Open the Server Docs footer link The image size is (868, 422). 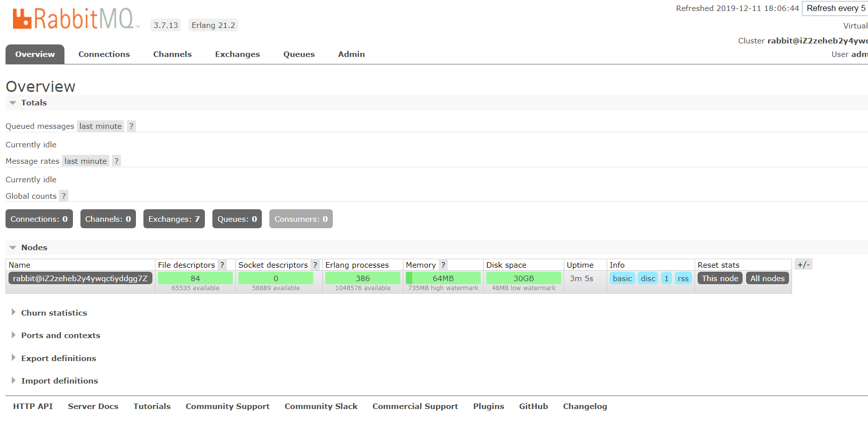pos(93,407)
